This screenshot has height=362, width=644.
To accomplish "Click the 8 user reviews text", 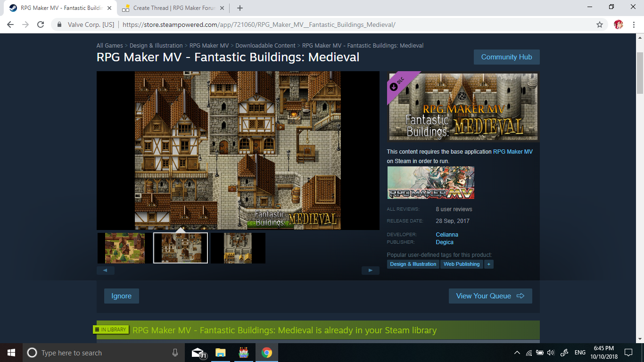I will pos(454,209).
